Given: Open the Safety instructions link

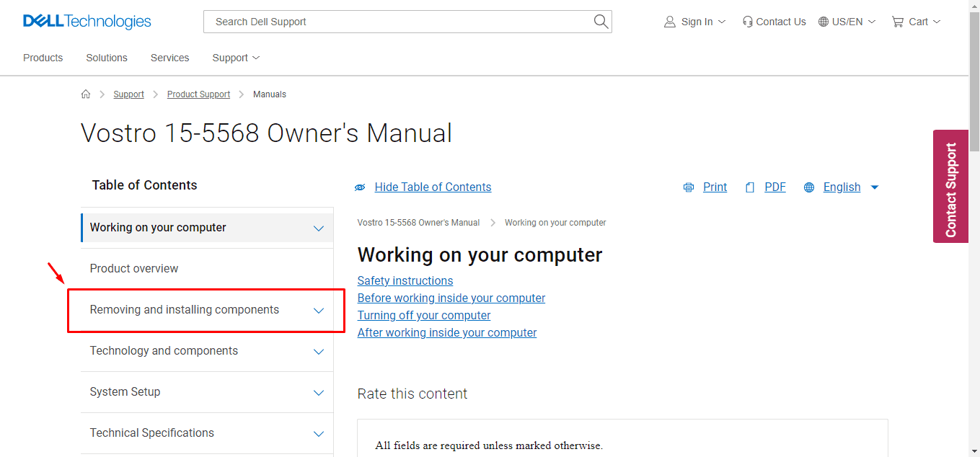Looking at the screenshot, I should pos(405,280).
